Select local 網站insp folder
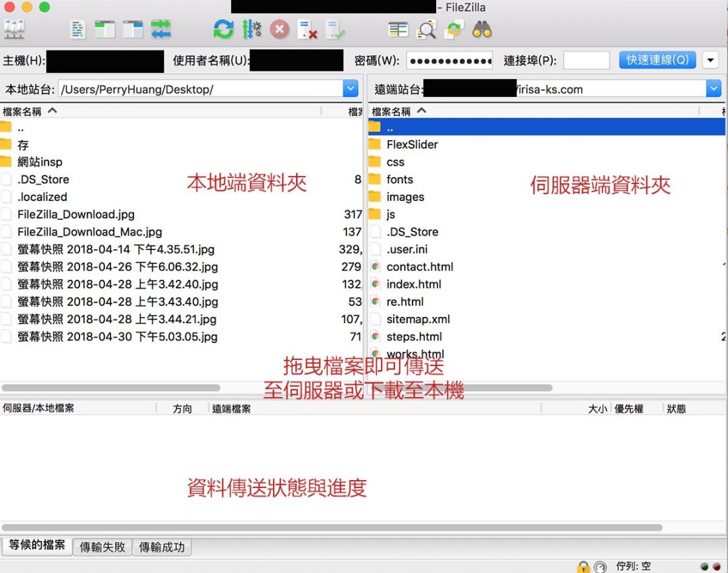 point(181,162)
